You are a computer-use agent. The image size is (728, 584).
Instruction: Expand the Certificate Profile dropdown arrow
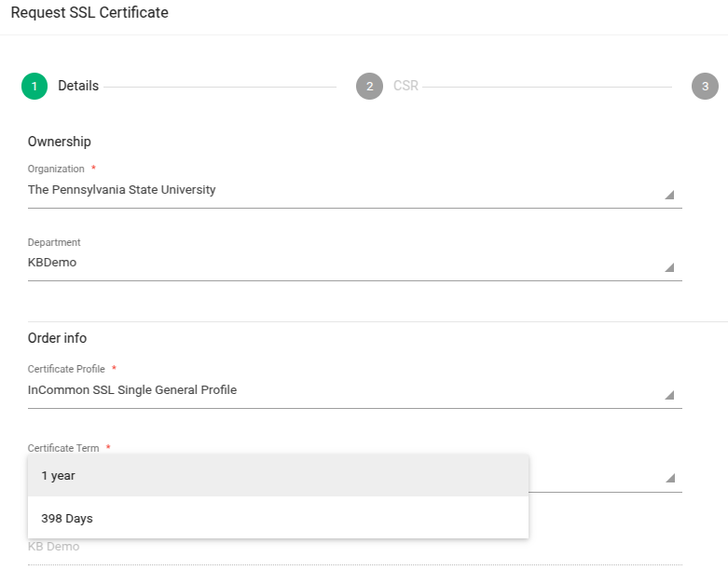click(x=669, y=395)
